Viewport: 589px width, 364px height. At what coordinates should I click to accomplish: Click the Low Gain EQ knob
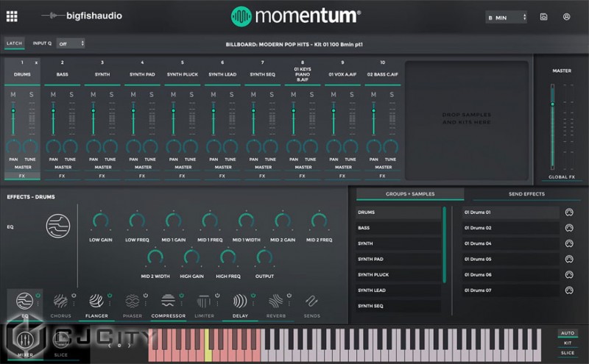pyautogui.click(x=100, y=221)
